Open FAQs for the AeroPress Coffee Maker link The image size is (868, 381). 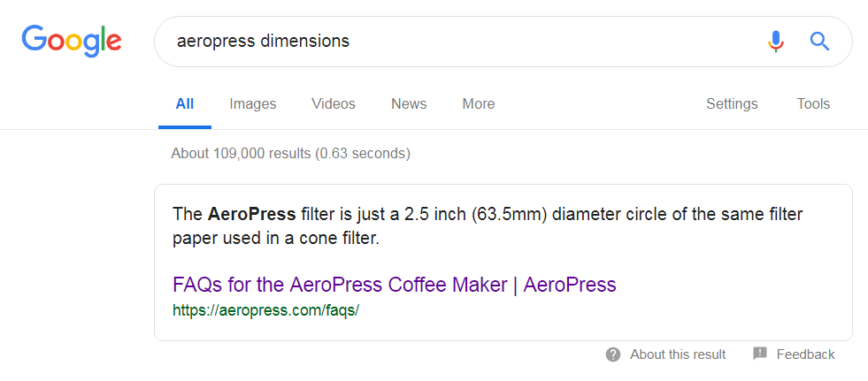[x=394, y=285]
